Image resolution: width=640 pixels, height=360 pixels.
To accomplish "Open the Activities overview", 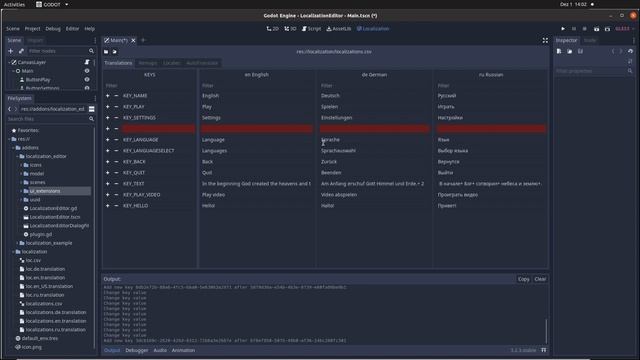I will coord(14,4).
